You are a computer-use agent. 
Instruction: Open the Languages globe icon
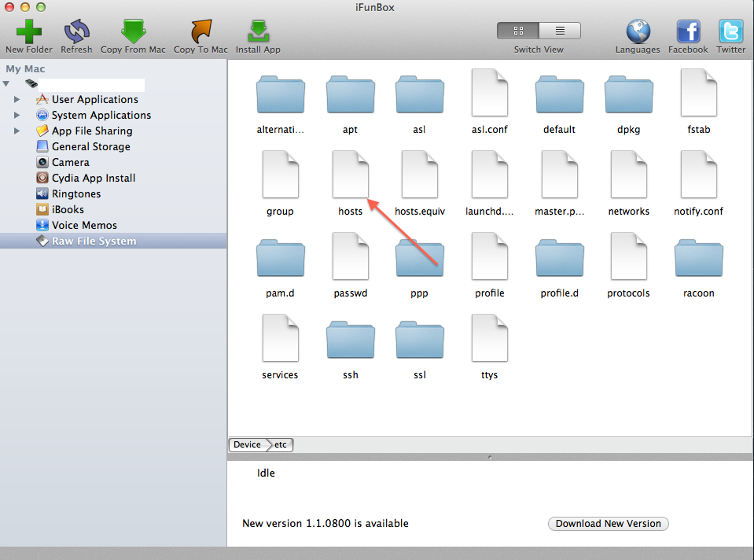(638, 31)
